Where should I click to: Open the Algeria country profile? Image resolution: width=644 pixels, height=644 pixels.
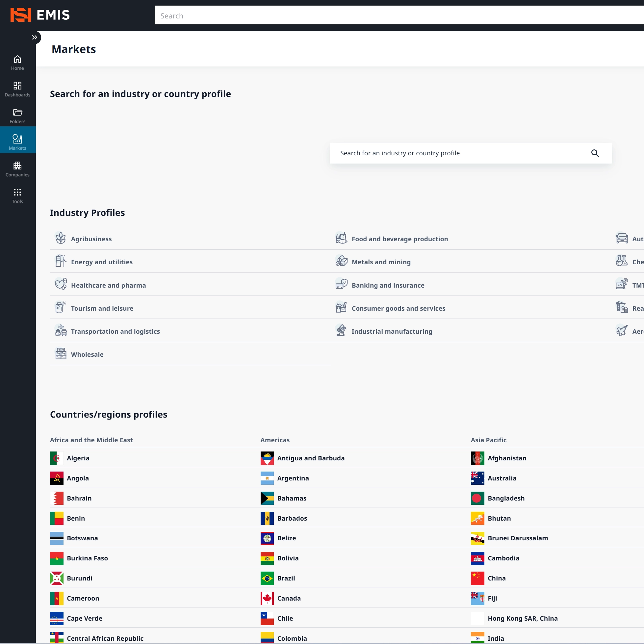[x=78, y=458]
